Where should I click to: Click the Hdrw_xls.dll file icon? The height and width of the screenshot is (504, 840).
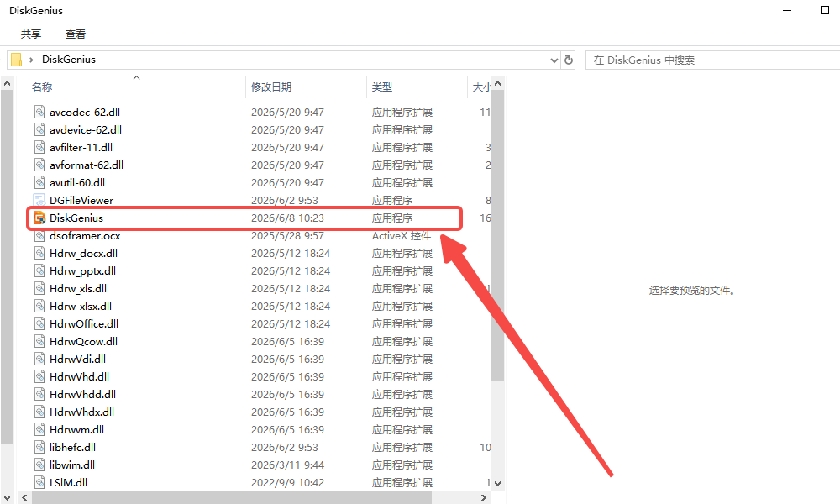[39, 289]
